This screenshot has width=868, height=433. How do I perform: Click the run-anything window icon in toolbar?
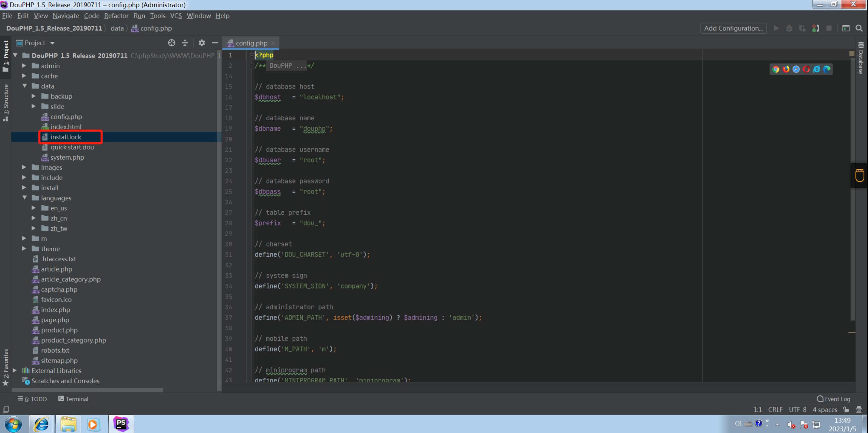point(846,28)
